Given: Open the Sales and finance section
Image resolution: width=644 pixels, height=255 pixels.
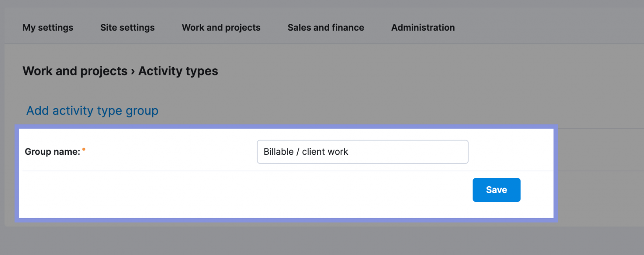Looking at the screenshot, I should click(x=325, y=27).
